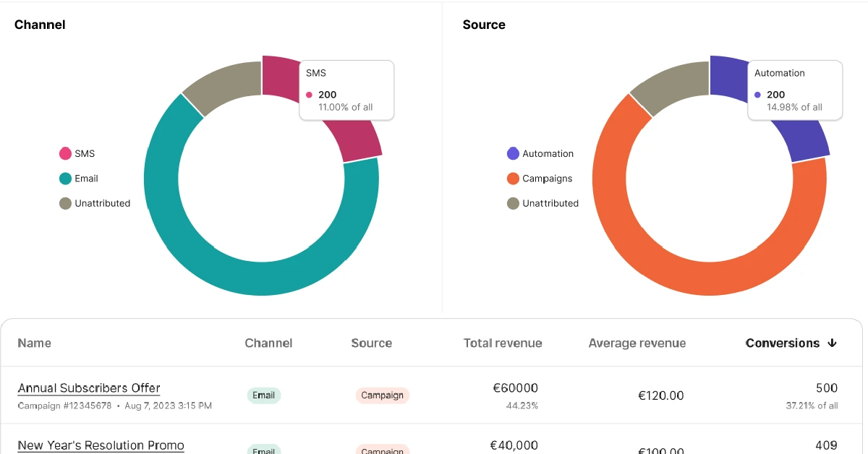Click the €60000 total revenue value
868x454 pixels.
click(x=515, y=388)
